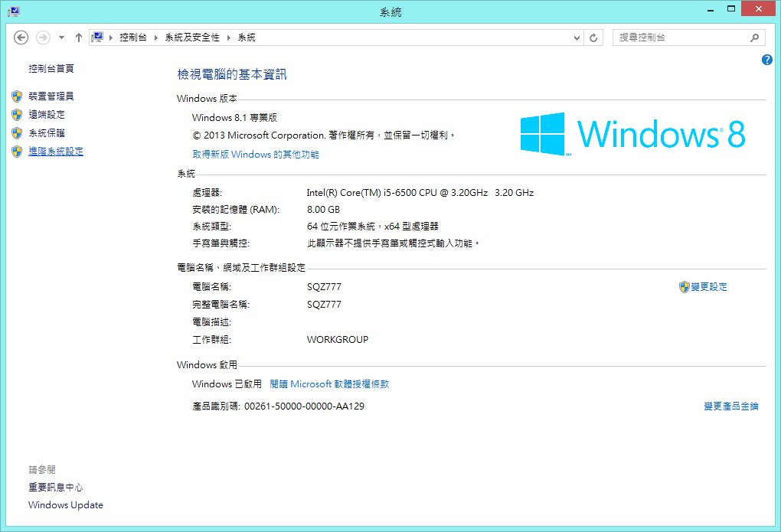The height and width of the screenshot is (532, 781).
Task: Click shield icon next to 裝置管理員
Action: click(17, 96)
